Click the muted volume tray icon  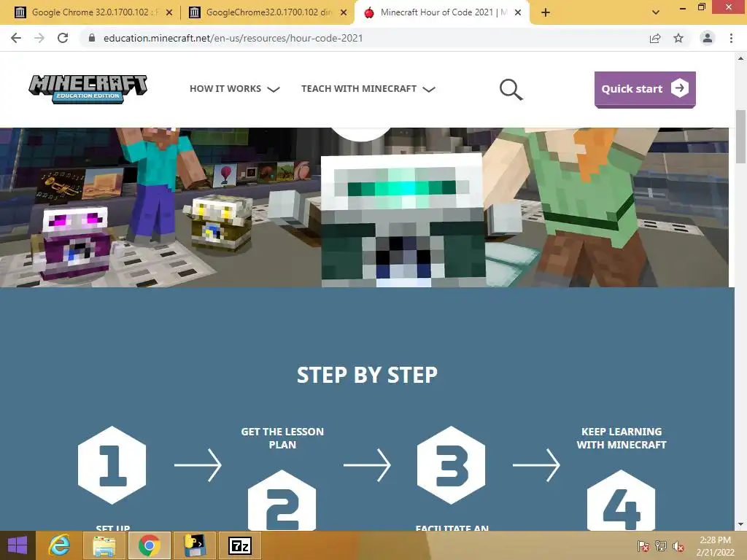[x=678, y=546]
